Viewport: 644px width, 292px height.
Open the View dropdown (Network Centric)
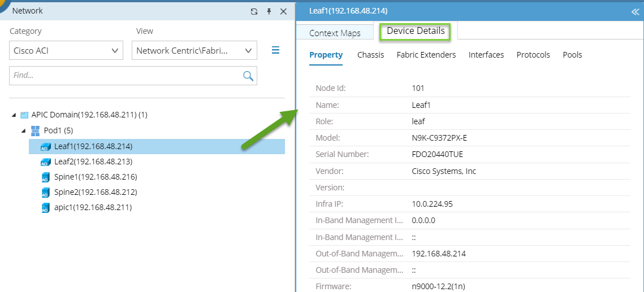(x=195, y=51)
